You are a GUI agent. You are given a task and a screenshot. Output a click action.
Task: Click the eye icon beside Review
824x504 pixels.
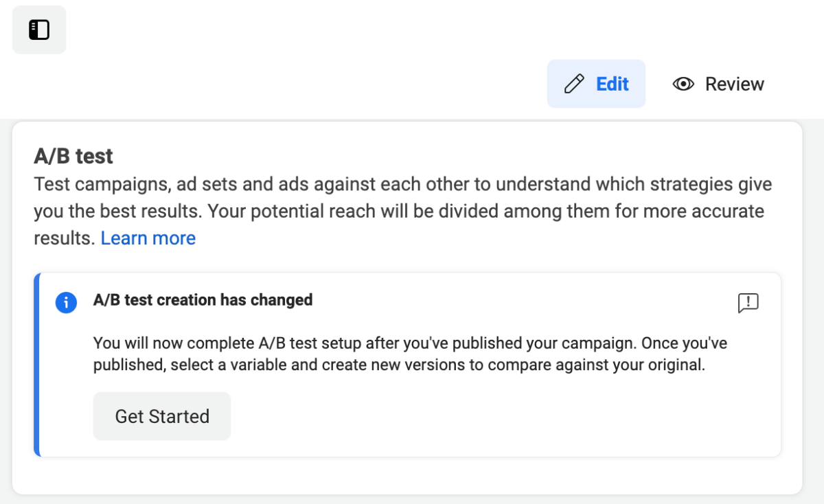683,83
